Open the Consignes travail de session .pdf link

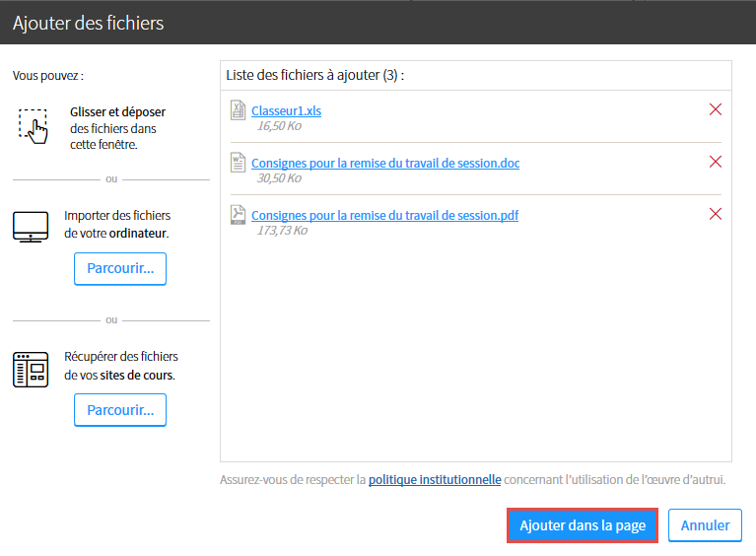coord(384,215)
